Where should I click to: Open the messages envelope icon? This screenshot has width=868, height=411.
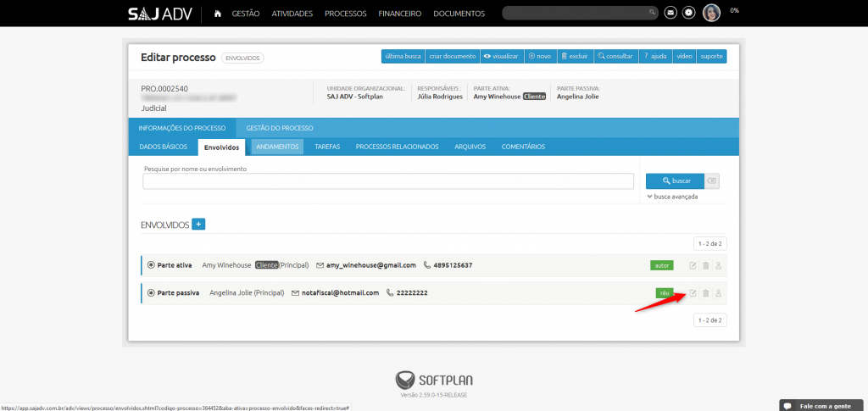pos(670,13)
